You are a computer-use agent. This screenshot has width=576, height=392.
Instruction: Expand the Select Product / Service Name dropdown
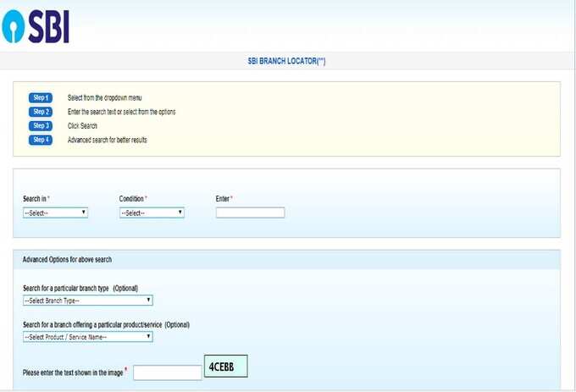88,337
